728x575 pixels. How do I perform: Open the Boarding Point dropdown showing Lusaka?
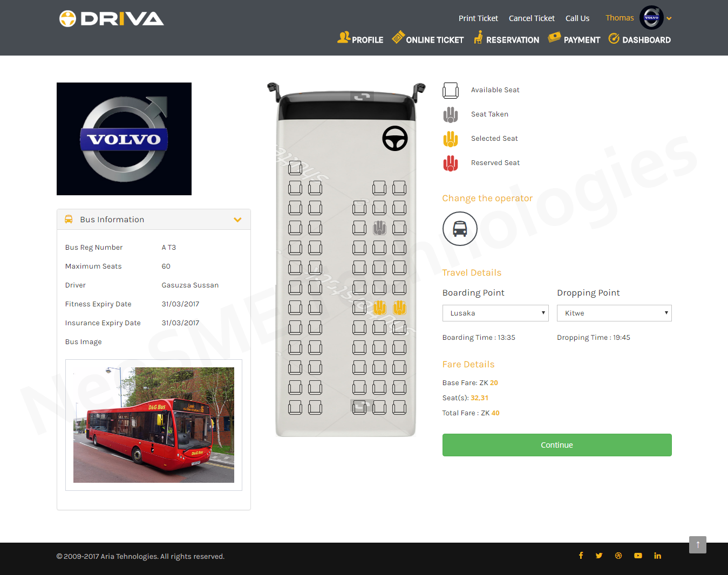(x=495, y=313)
